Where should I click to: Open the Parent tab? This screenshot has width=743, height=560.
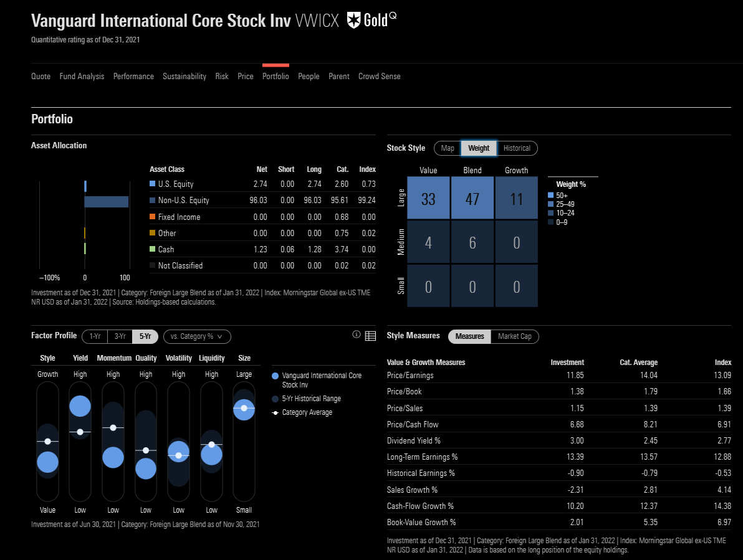tap(339, 76)
